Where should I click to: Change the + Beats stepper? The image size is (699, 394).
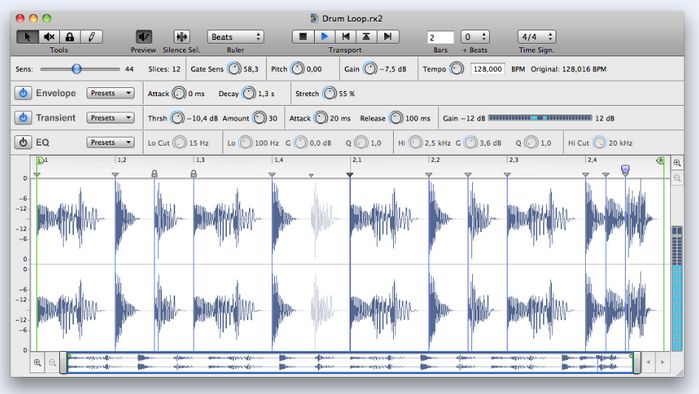475,37
